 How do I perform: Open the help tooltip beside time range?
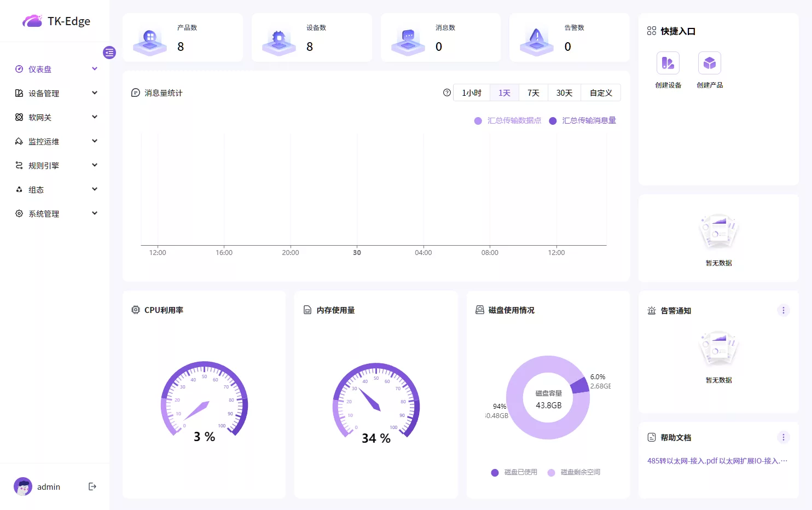[x=447, y=92]
